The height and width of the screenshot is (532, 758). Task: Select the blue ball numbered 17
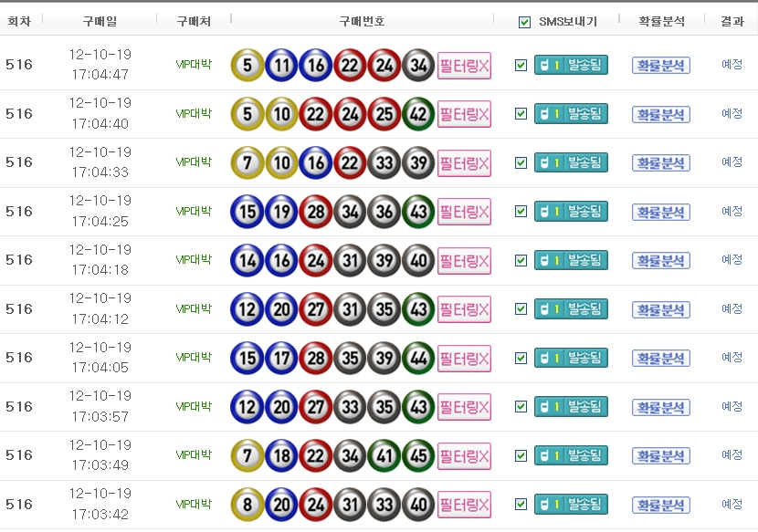pyautogui.click(x=281, y=358)
